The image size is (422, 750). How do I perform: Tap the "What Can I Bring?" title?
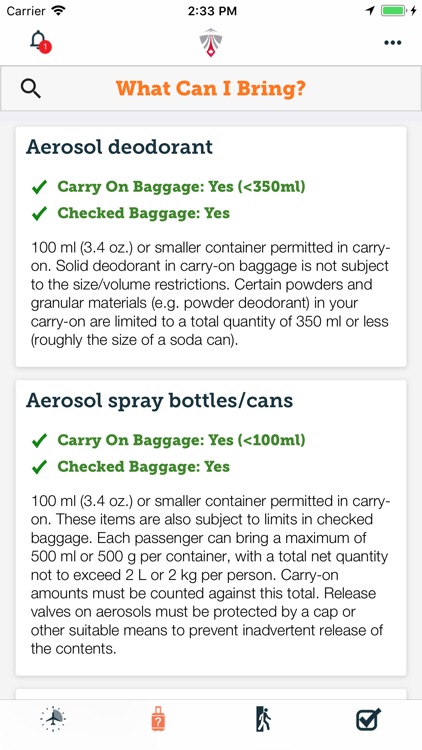(211, 88)
